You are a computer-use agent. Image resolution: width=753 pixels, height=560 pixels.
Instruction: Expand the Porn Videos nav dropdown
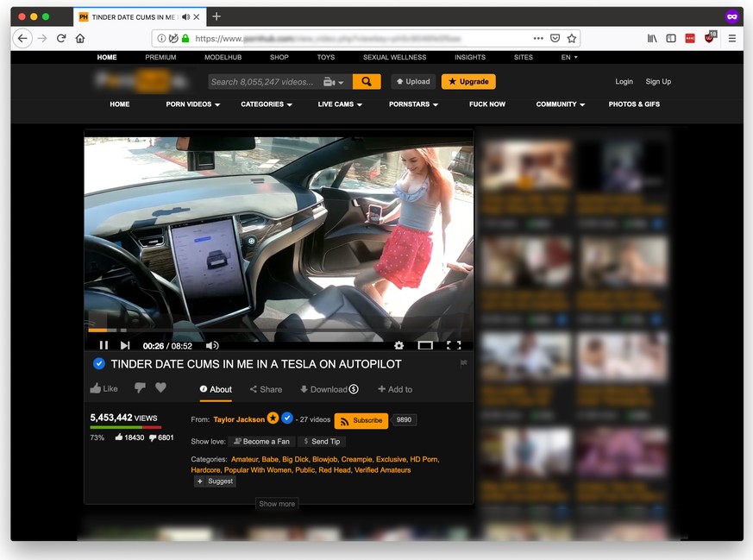pyautogui.click(x=193, y=104)
